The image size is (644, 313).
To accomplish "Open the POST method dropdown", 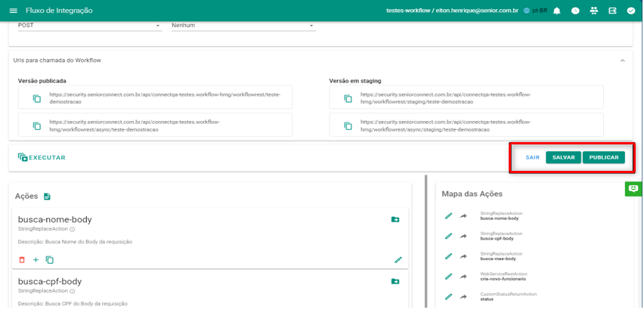I will click(x=89, y=26).
